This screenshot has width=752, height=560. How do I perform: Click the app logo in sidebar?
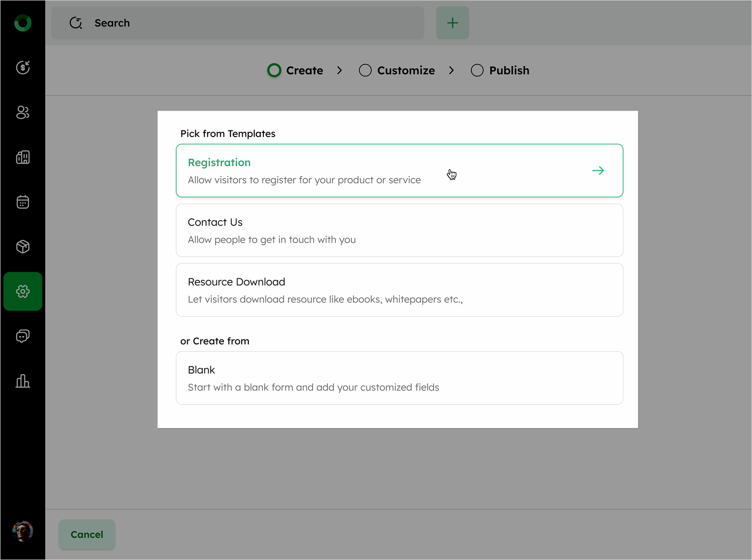coord(23,23)
